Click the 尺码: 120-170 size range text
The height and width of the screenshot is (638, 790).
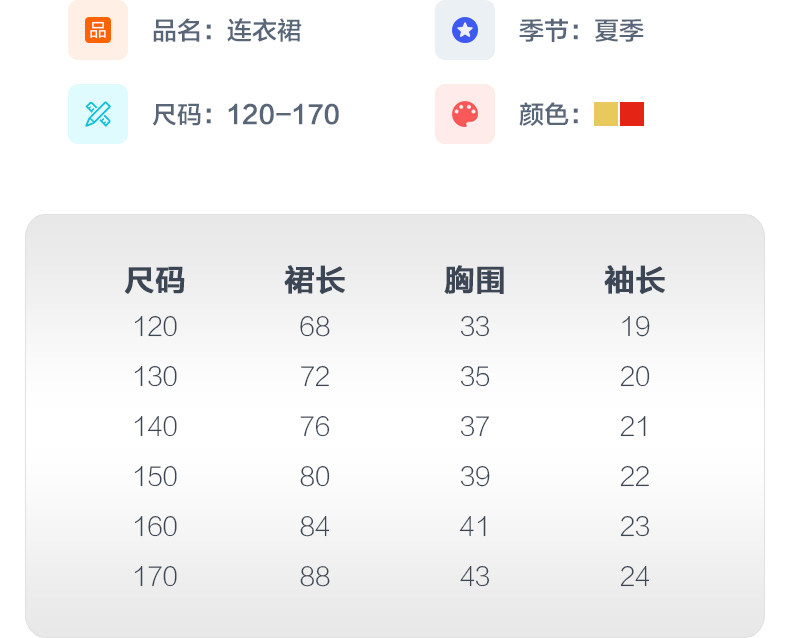pyautogui.click(x=246, y=115)
